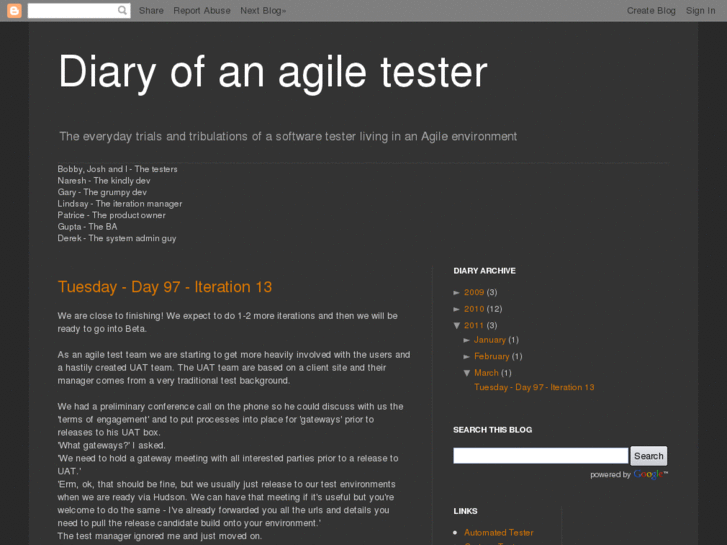Open January archive link
The width and height of the screenshot is (727, 545).
pyautogui.click(x=490, y=340)
